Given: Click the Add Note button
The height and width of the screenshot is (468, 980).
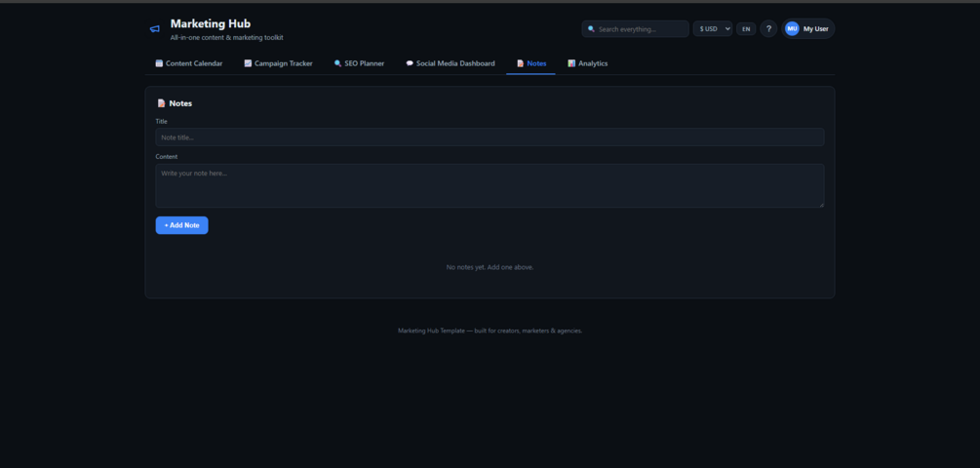Looking at the screenshot, I should tap(182, 225).
